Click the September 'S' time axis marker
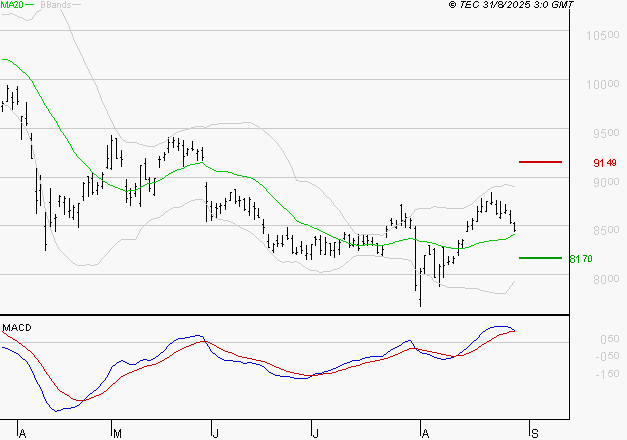The height and width of the screenshot is (440, 627). point(534,432)
